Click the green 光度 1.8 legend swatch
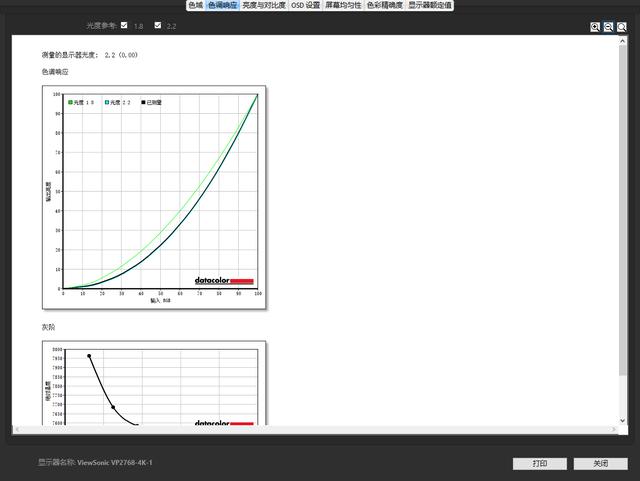 pos(70,102)
